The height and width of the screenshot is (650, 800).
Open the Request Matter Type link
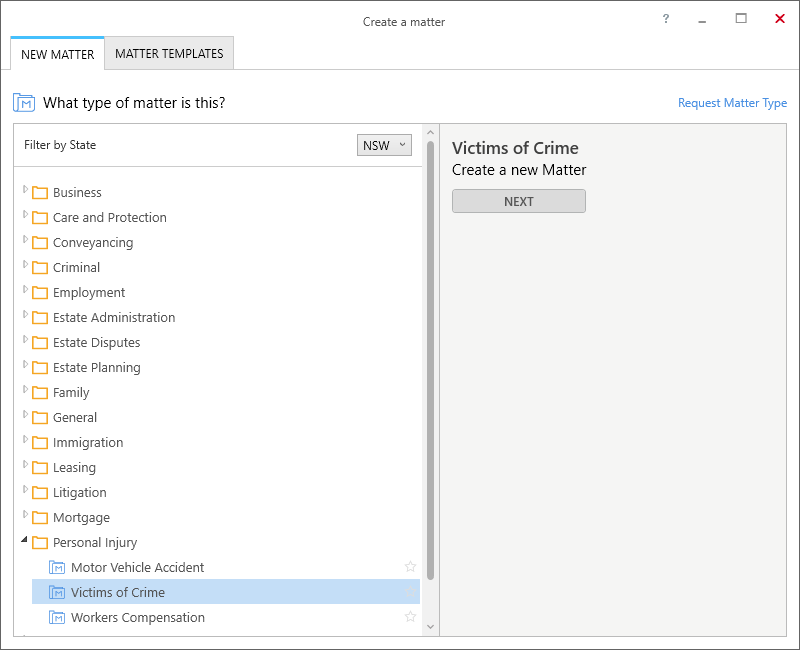click(732, 103)
